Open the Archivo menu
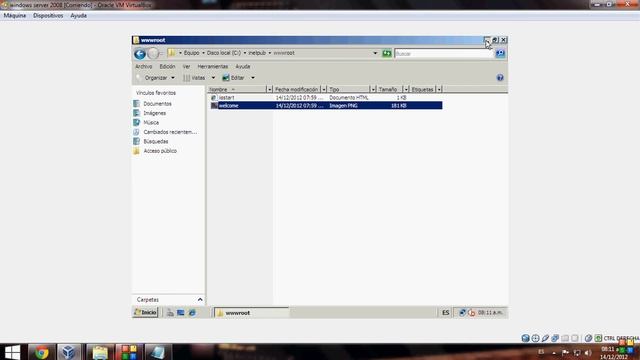640x360 pixels. (143, 66)
